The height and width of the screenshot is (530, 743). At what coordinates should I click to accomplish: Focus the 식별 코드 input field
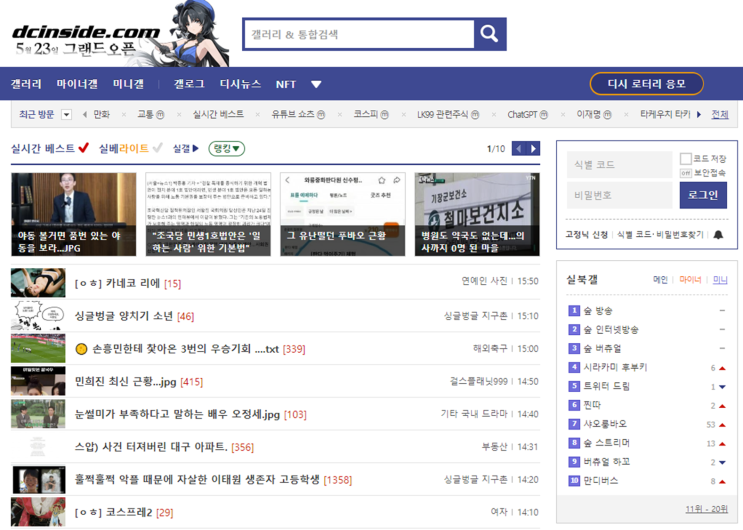[619, 164]
